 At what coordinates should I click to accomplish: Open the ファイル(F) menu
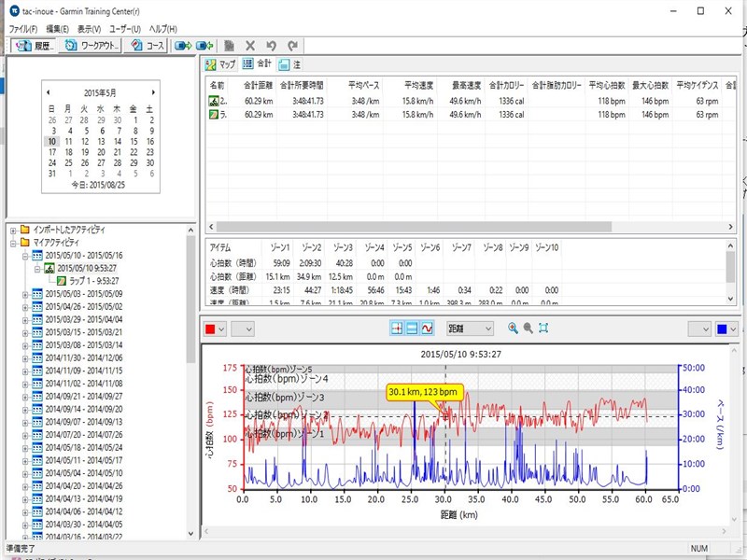[22, 29]
